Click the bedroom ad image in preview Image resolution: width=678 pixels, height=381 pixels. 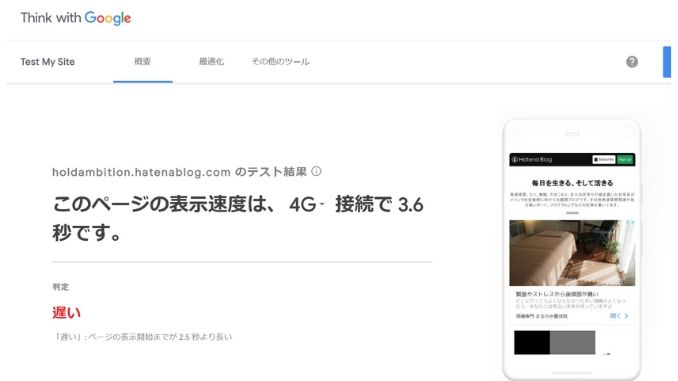[x=572, y=253]
